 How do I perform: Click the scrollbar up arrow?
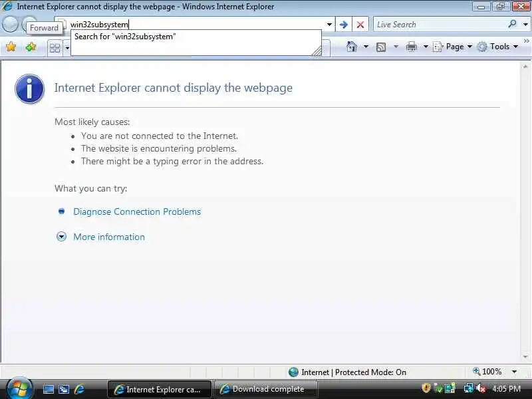coord(525,66)
